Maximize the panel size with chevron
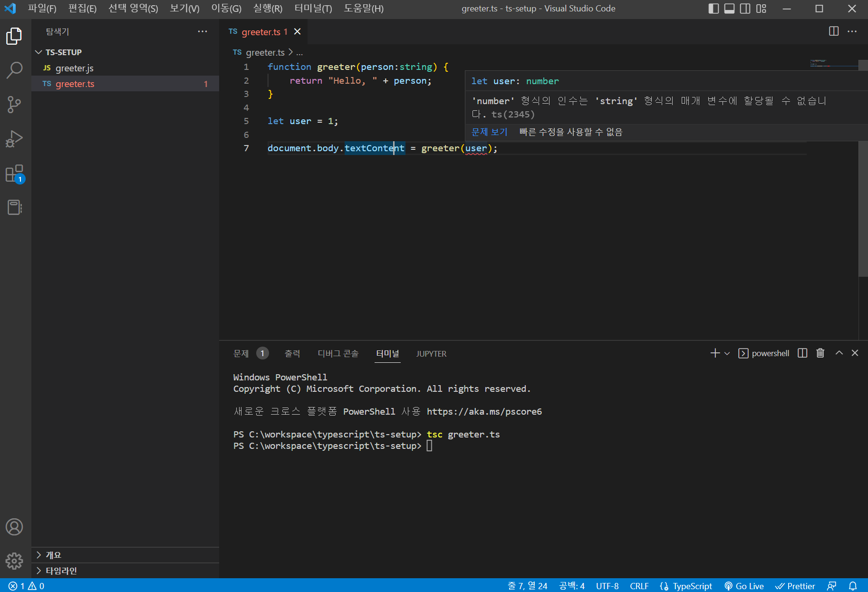This screenshot has height=592, width=868. (x=839, y=353)
